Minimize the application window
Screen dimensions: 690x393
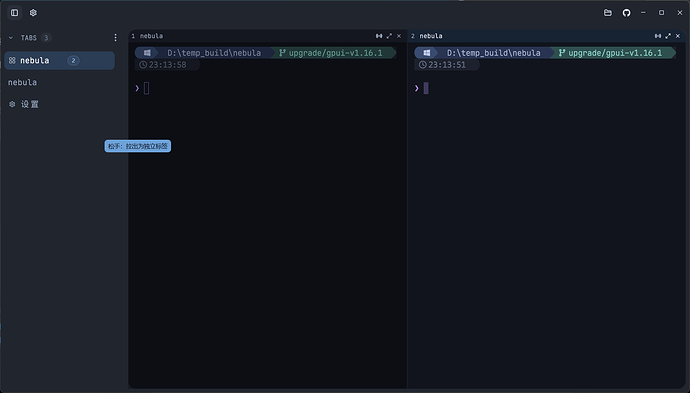click(x=643, y=13)
